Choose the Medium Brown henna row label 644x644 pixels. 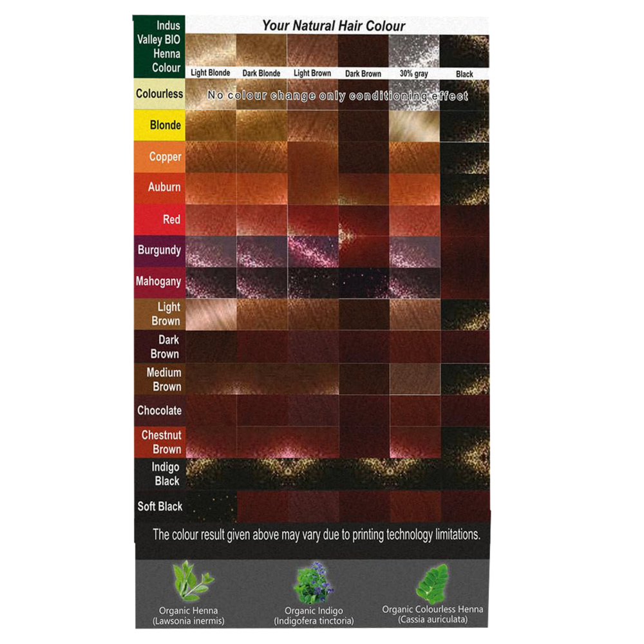click(x=159, y=379)
